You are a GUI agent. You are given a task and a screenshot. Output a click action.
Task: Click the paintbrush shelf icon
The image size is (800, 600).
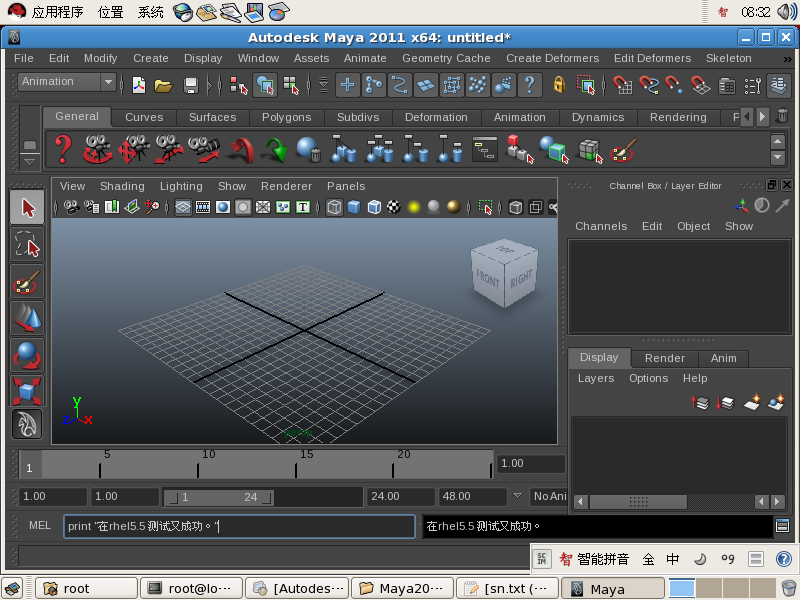623,149
